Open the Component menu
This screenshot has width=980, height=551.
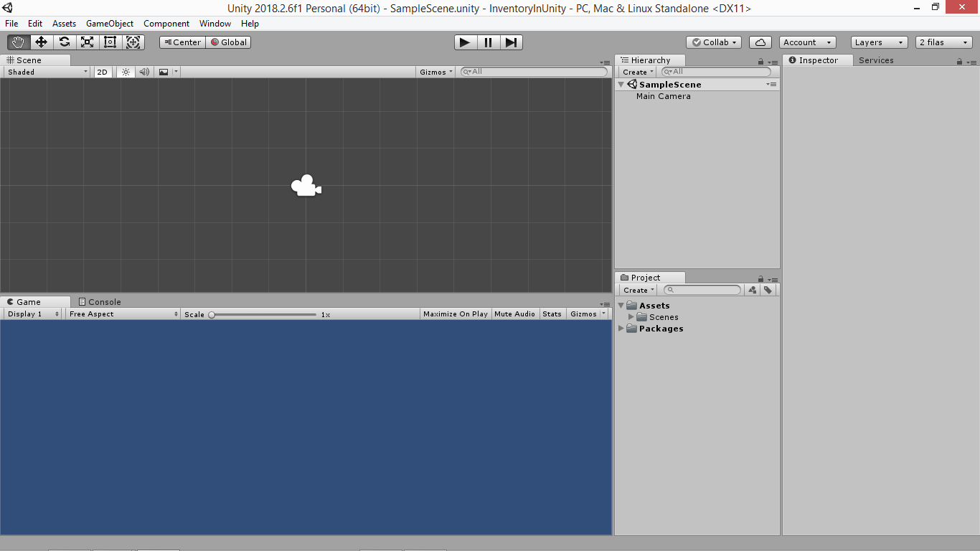[166, 24]
